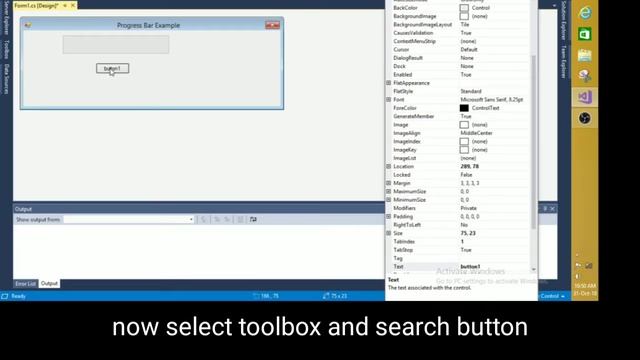Click the Properties scrollbar down arrow
Viewport: 640px width, 360px height.
pos(533,269)
